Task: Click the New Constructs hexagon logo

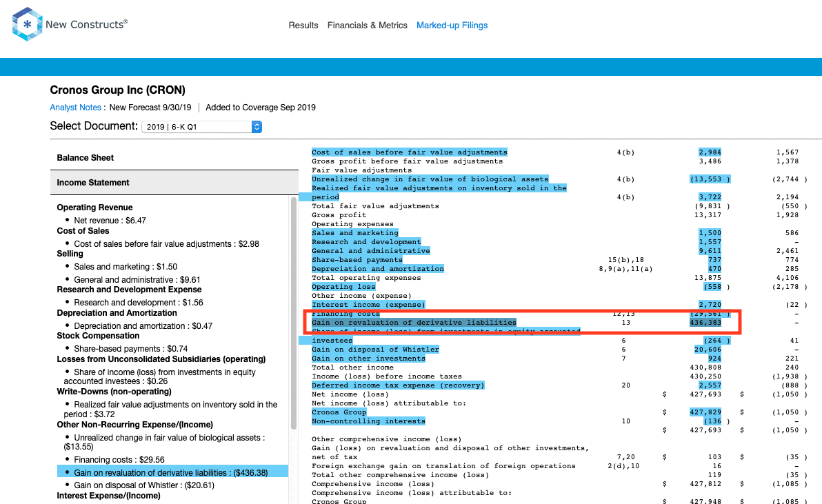Action: tap(27, 24)
